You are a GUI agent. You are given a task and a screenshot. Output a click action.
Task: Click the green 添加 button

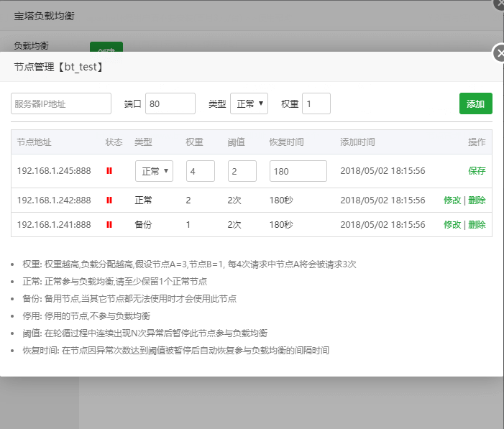click(x=475, y=103)
